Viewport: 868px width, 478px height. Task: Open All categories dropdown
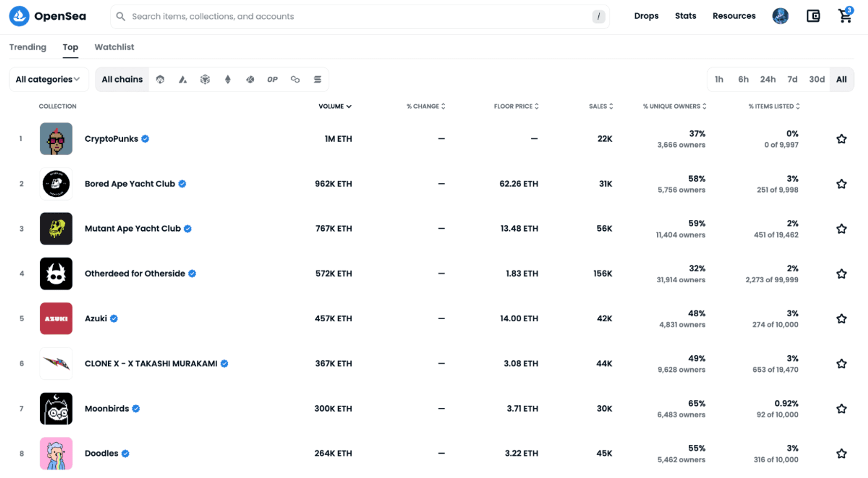[x=49, y=79]
